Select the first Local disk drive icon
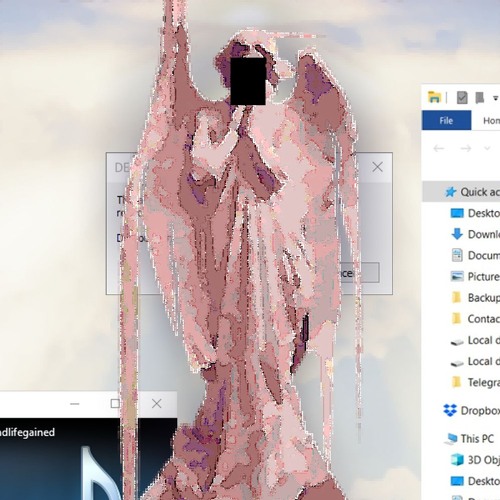The width and height of the screenshot is (500, 500). 457,342
